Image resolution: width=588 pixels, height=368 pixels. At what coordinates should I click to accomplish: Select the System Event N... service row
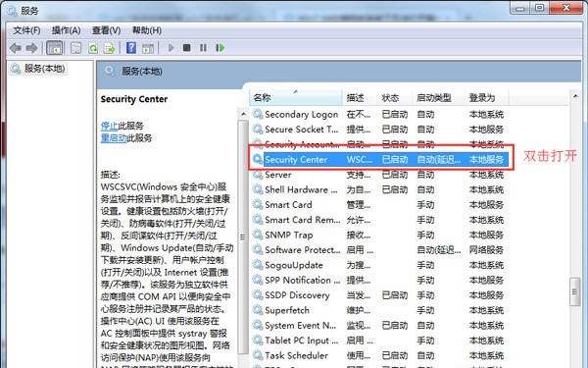pos(379,325)
